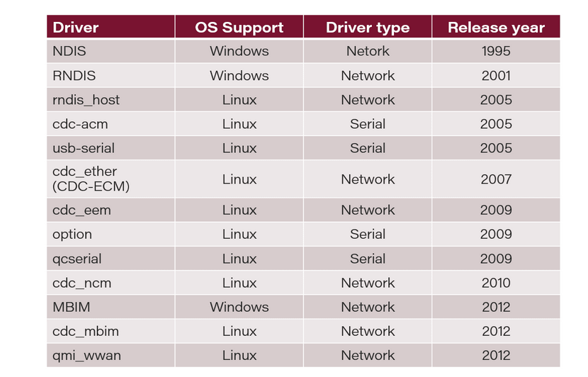Click the RNDIS driver name
The height and width of the screenshot is (377, 588).
click(x=74, y=75)
